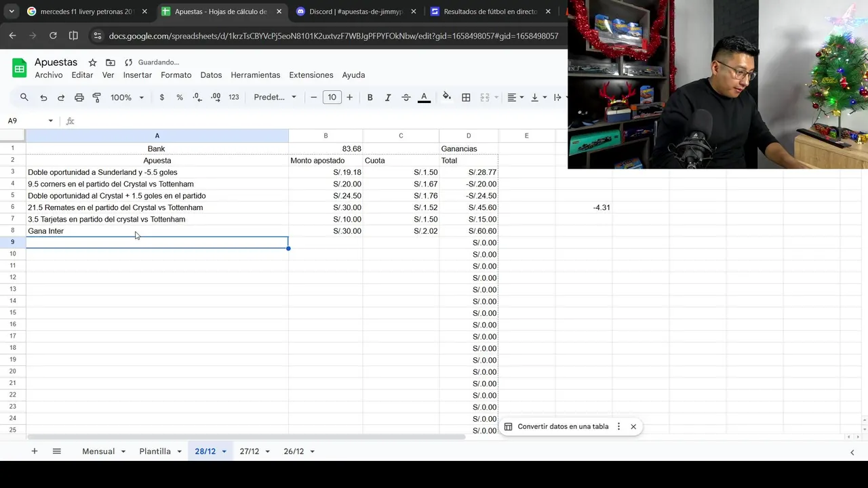Viewport: 868px width, 488px height.
Task: Format as percent
Action: [x=180, y=98]
